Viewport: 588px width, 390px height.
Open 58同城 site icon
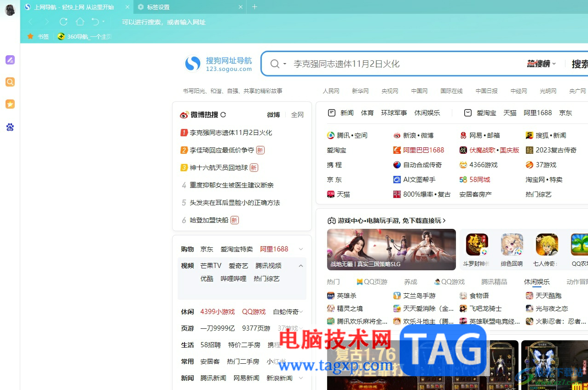click(x=463, y=180)
